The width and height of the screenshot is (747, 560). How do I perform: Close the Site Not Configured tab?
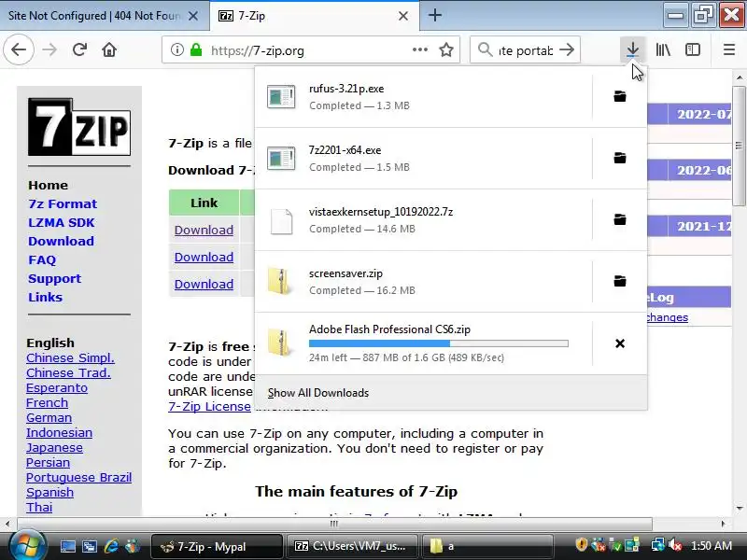click(x=193, y=16)
